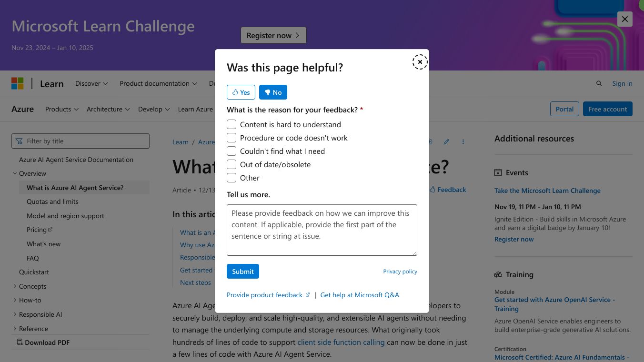Collapse the Overview tree section
Viewport: 644px width, 362px height.
(x=15, y=173)
